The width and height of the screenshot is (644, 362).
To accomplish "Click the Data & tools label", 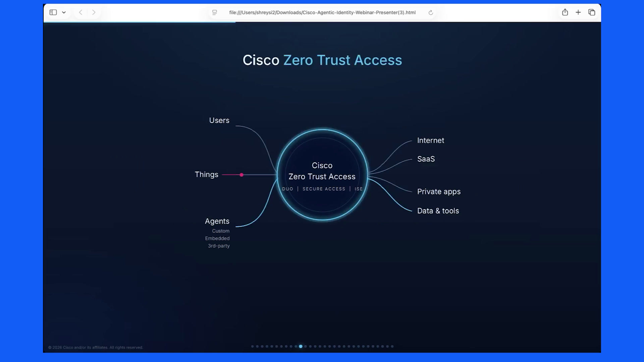I will (438, 211).
